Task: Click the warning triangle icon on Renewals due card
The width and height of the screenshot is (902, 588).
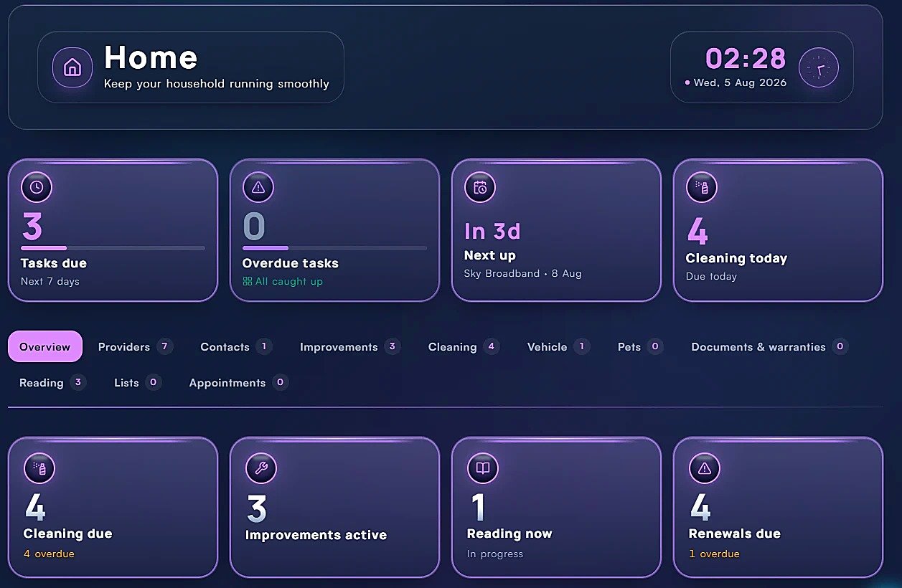Action: coord(705,468)
